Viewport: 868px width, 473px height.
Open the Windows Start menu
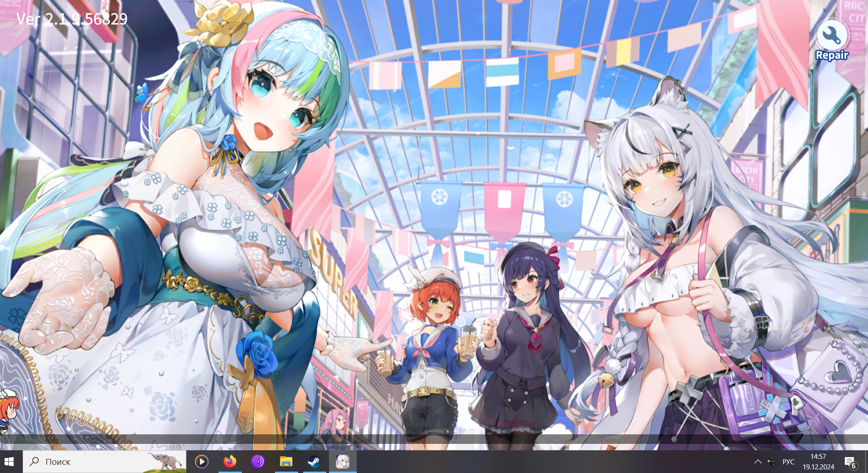9,462
